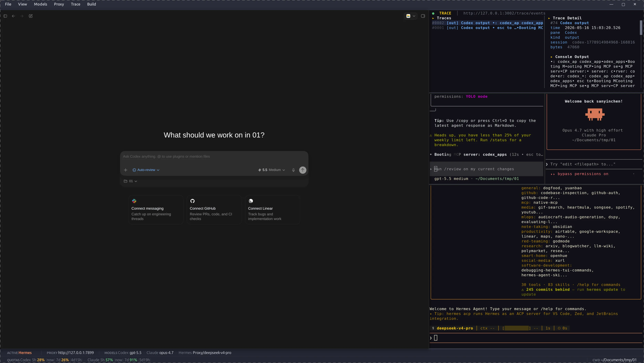Open the Models menu

(41, 4)
